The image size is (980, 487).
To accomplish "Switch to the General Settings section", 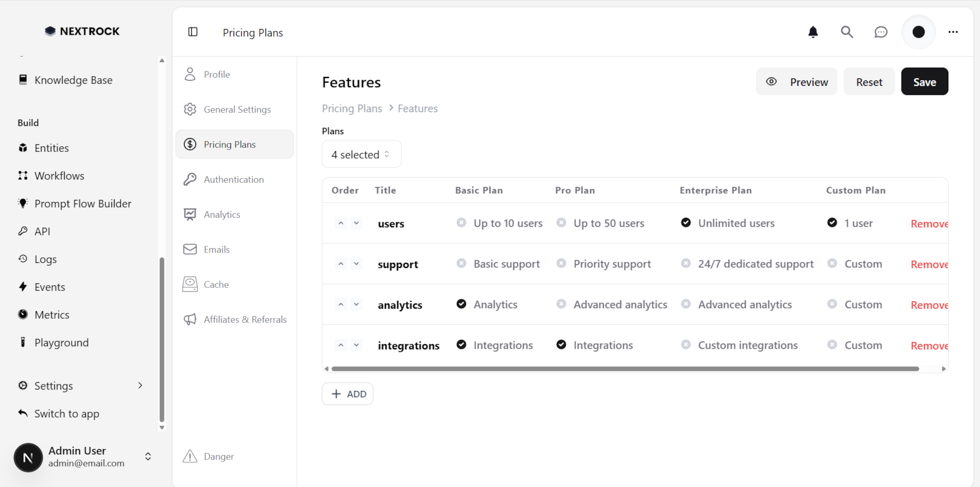I will [x=237, y=109].
